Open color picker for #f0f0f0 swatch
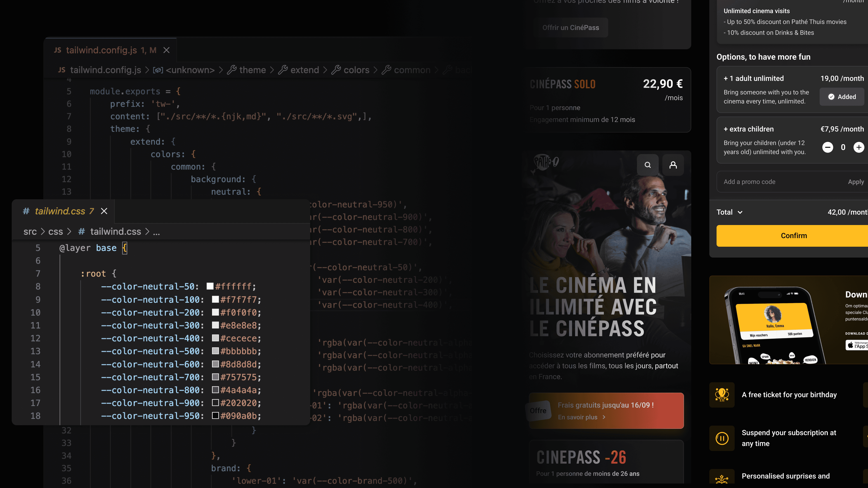Viewport: 868px width, 488px height. 215,312
